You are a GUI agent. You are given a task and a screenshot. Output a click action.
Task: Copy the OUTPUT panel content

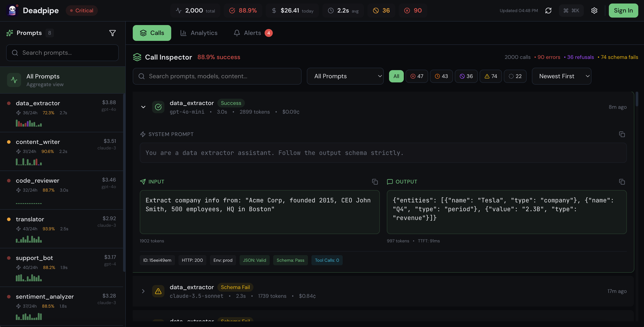[622, 182]
